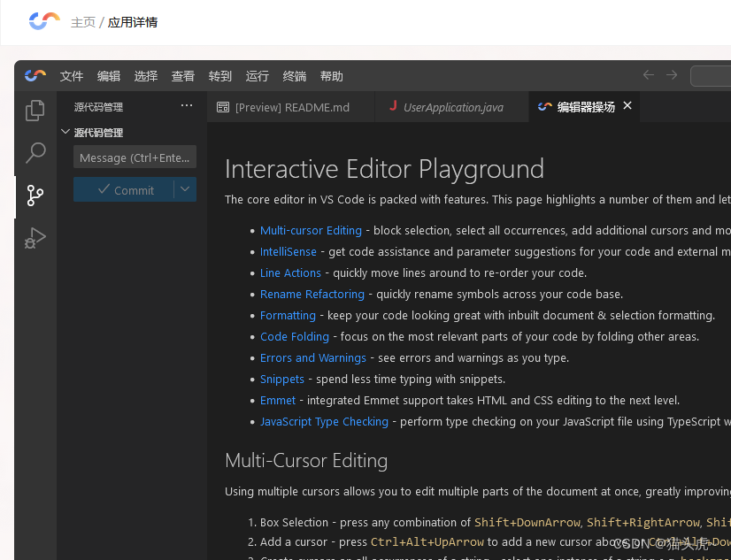The image size is (731, 560).
Task: Open the 源代码管理 more actions ellipsis
Action: pos(187,106)
